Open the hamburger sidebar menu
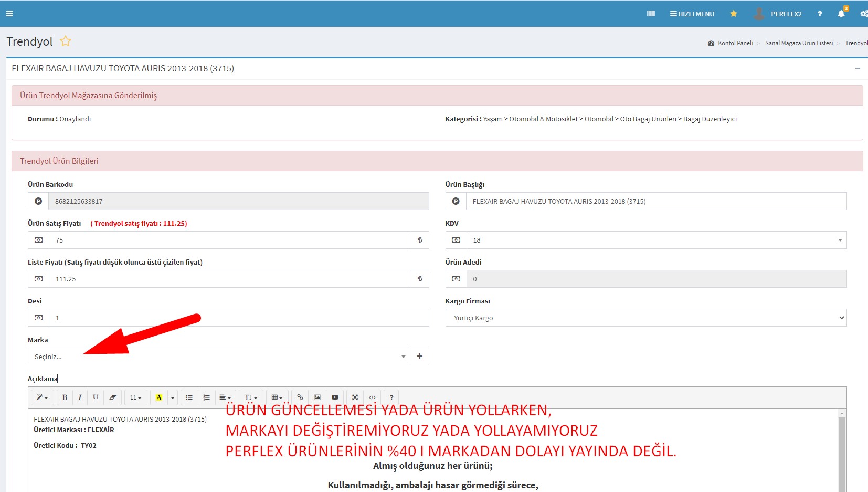This screenshot has height=492, width=868. coord(9,14)
